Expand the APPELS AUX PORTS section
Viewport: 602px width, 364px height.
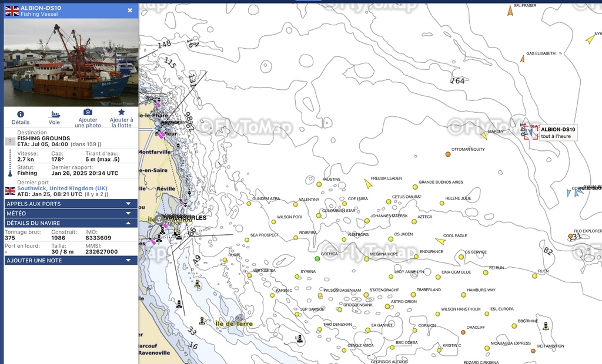coord(71,204)
